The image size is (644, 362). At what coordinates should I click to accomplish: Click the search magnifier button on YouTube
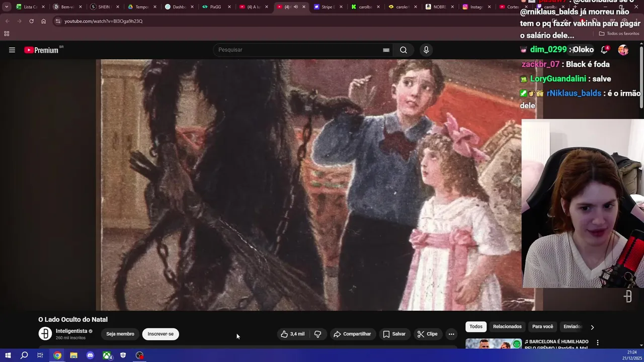pyautogui.click(x=404, y=50)
